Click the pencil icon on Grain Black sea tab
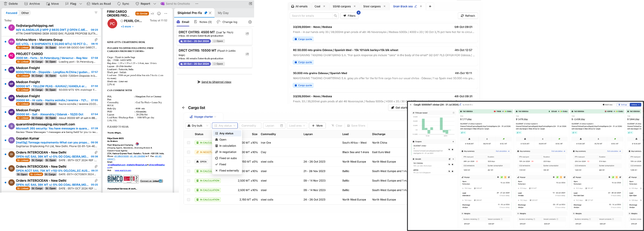Screen dimensions: 644x231 (416, 6)
